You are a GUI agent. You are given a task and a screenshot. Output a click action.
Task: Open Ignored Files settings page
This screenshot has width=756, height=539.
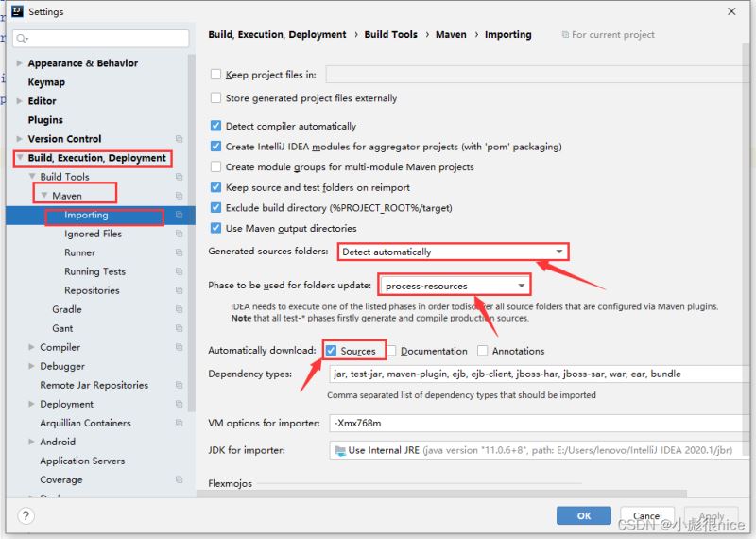pyautogui.click(x=93, y=234)
